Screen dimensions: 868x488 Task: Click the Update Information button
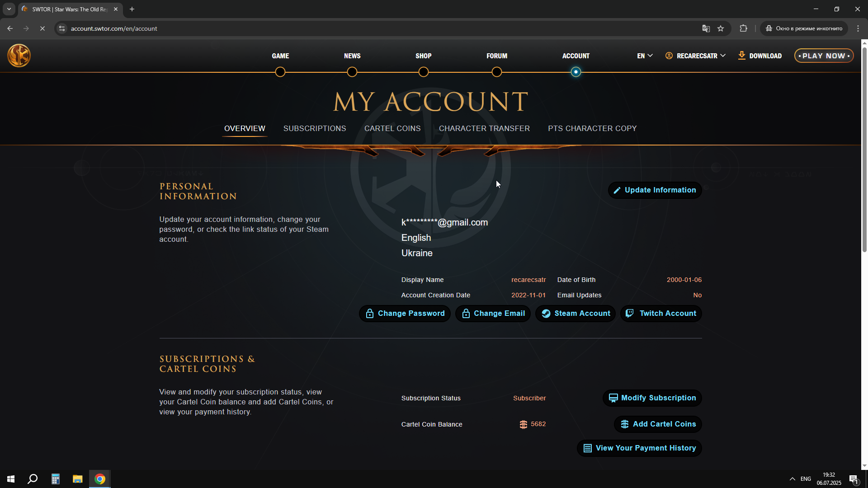[655, 190]
